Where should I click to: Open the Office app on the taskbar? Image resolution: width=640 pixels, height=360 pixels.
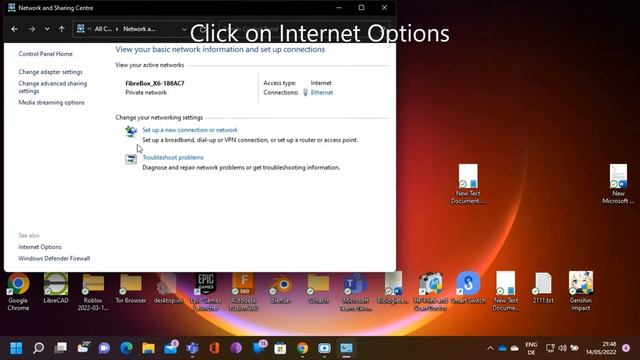[214, 348]
